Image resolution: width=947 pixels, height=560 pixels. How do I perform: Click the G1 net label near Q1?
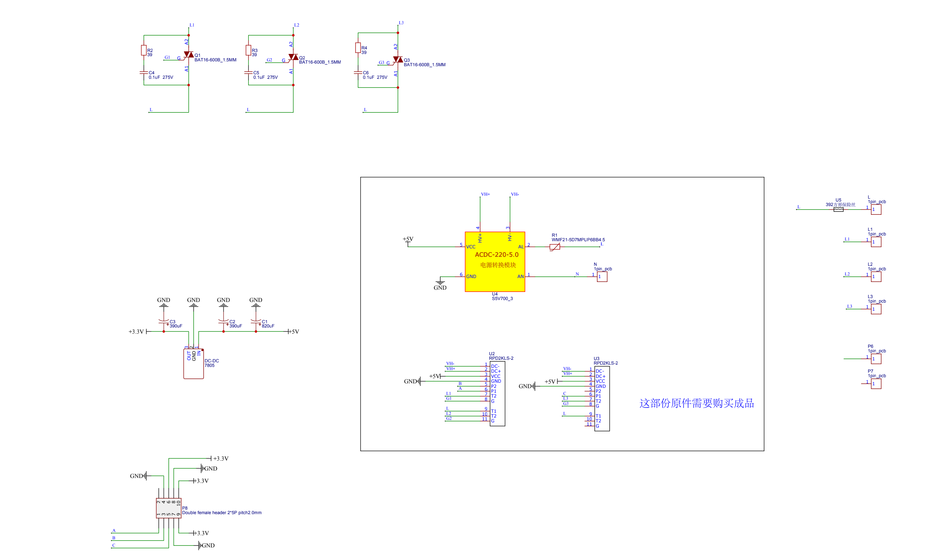(x=167, y=57)
